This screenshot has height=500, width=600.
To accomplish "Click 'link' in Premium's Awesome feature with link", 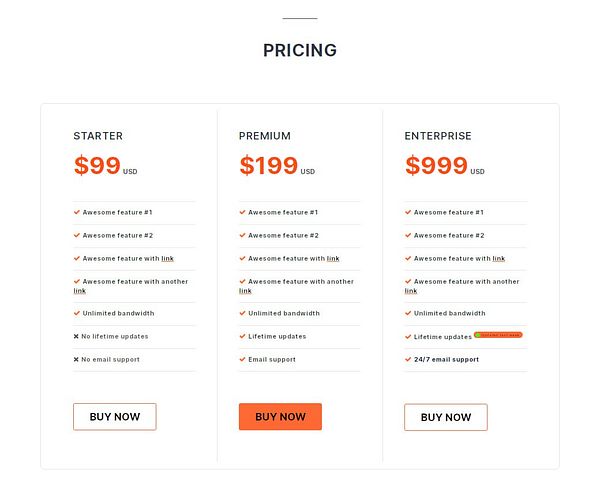I will click(333, 259).
